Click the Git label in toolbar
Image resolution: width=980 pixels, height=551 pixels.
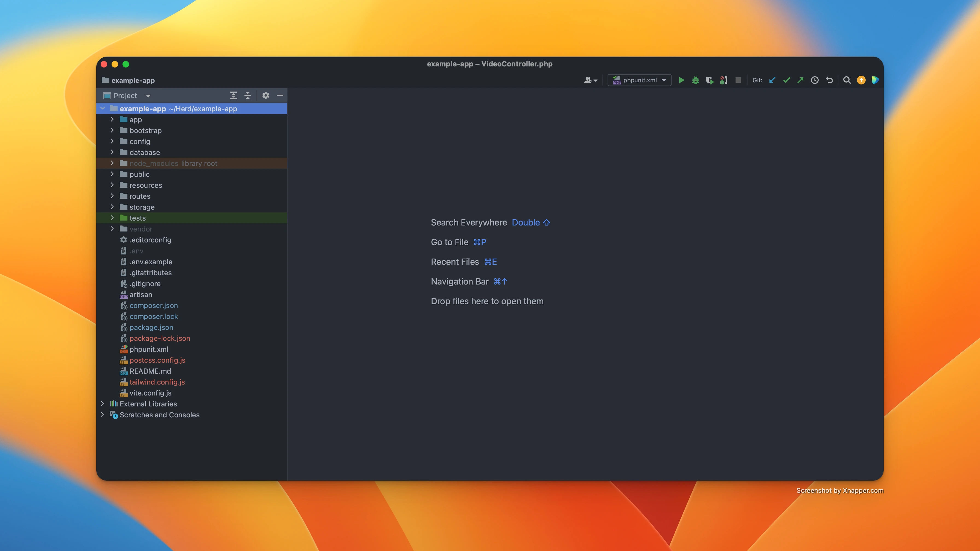[x=757, y=80]
